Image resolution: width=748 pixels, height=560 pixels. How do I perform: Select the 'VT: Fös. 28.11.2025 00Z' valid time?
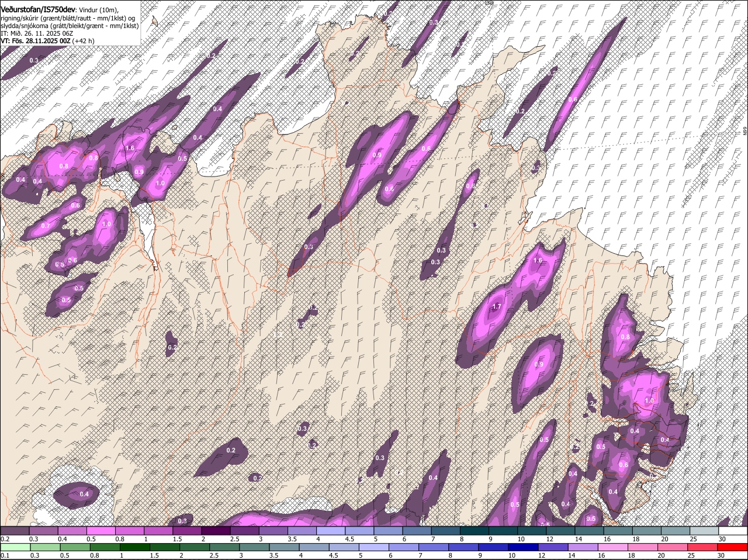(36, 41)
